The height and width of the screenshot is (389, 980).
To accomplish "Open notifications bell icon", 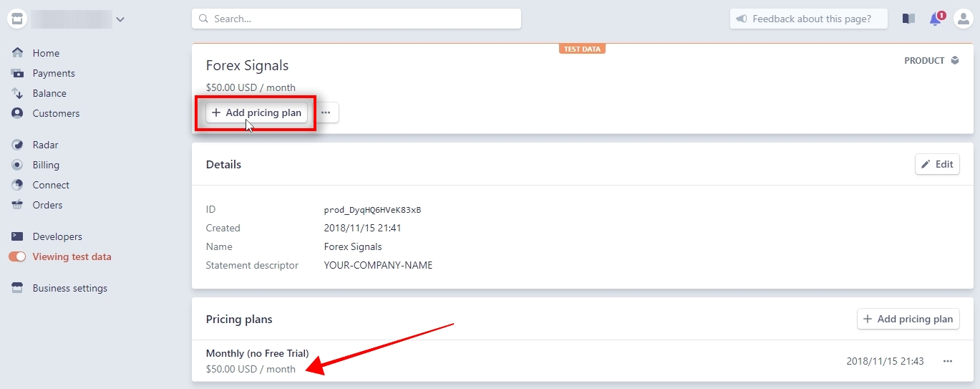I will point(936,19).
